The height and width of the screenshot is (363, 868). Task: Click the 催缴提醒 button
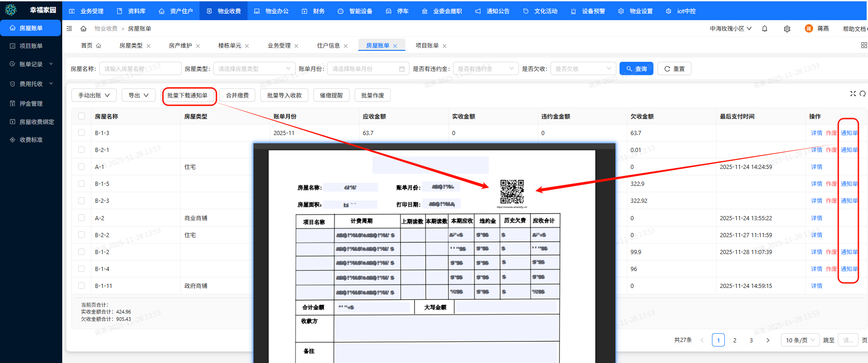[331, 95]
